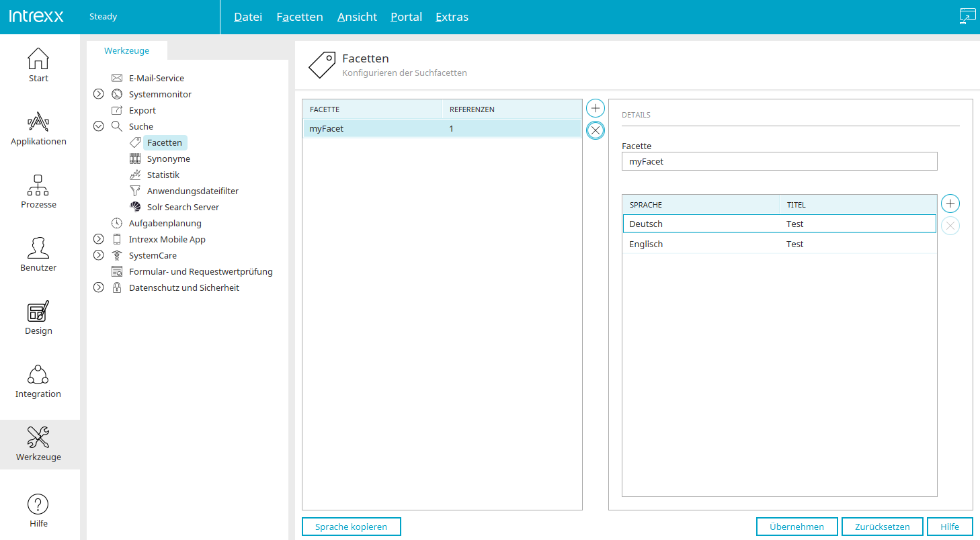980x540 pixels.
Task: Expand the Intrexx Mobile App node
Action: (x=99, y=239)
